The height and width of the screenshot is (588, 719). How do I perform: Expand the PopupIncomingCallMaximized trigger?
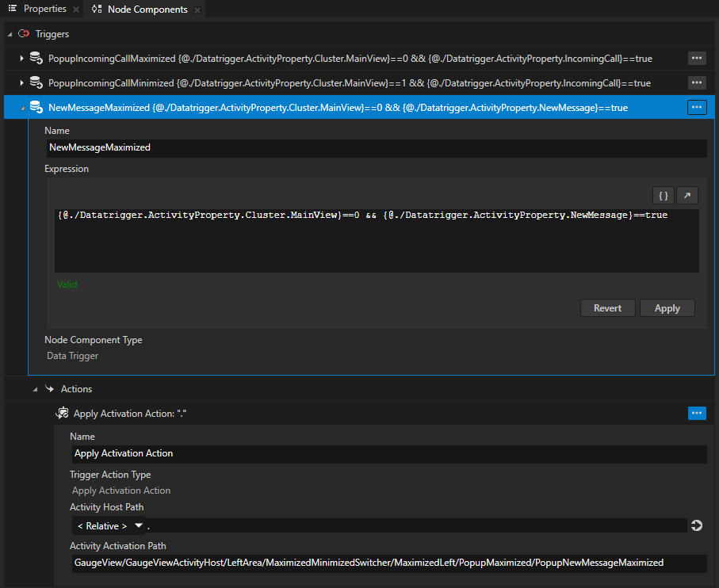(x=20, y=58)
